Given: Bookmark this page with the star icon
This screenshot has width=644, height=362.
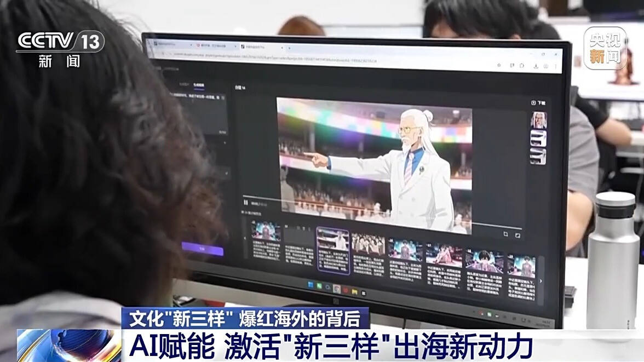Looking at the screenshot, I should click(x=499, y=65).
